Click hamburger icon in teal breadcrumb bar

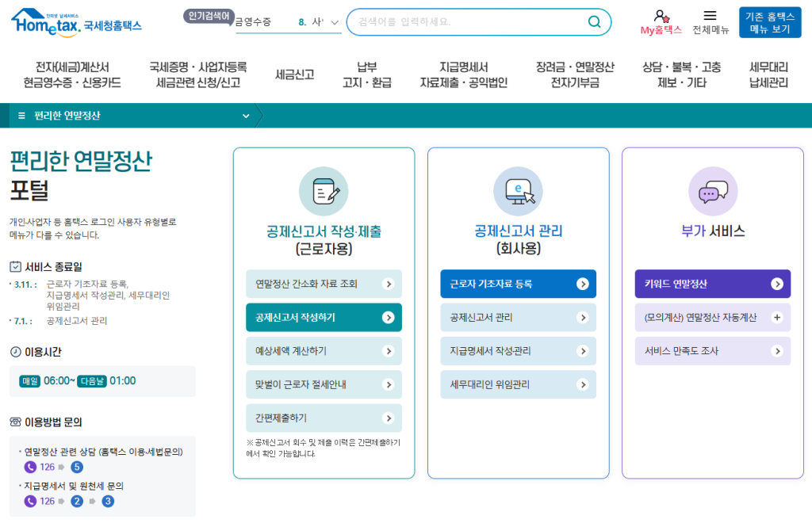(21, 116)
